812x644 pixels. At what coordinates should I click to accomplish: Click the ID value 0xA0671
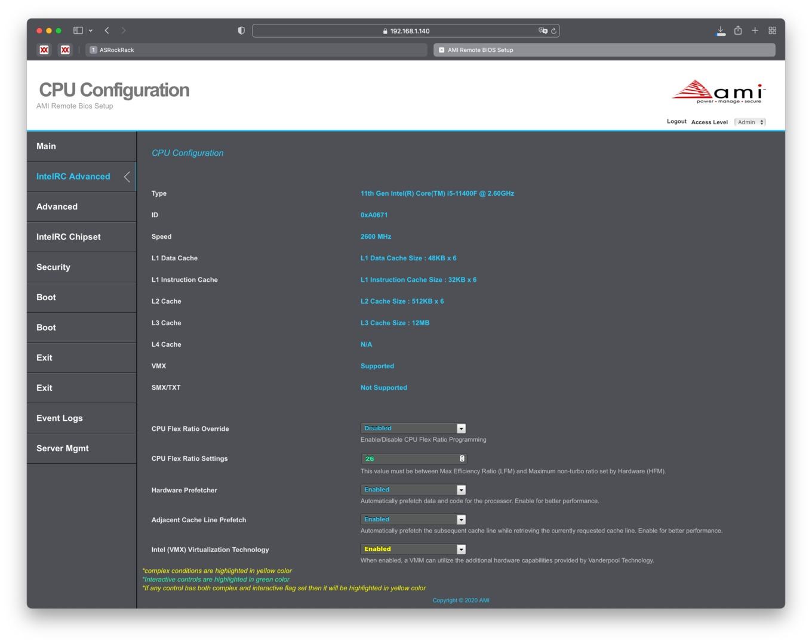point(374,215)
